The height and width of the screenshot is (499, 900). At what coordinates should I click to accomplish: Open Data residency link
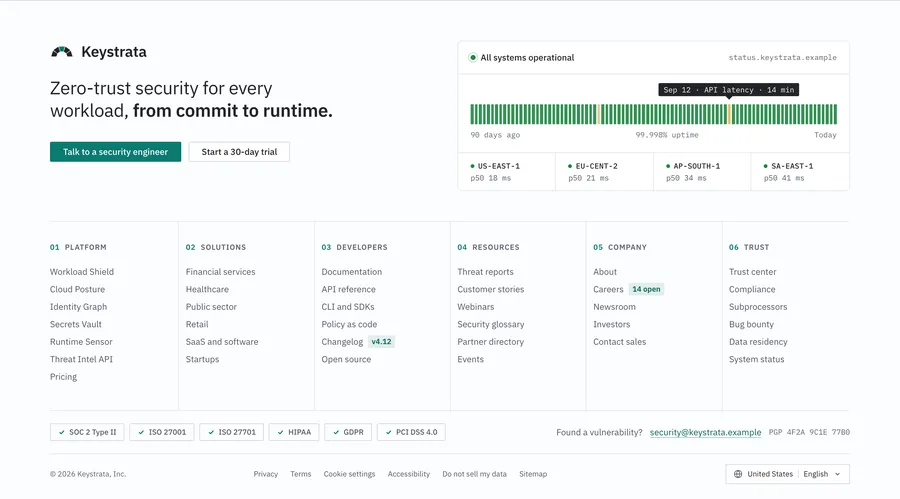tap(758, 342)
